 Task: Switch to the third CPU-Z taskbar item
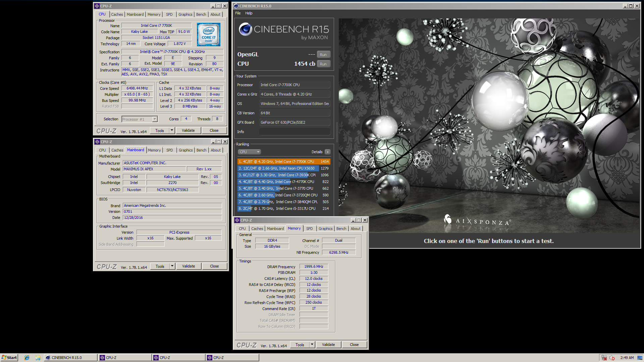[x=232, y=358]
